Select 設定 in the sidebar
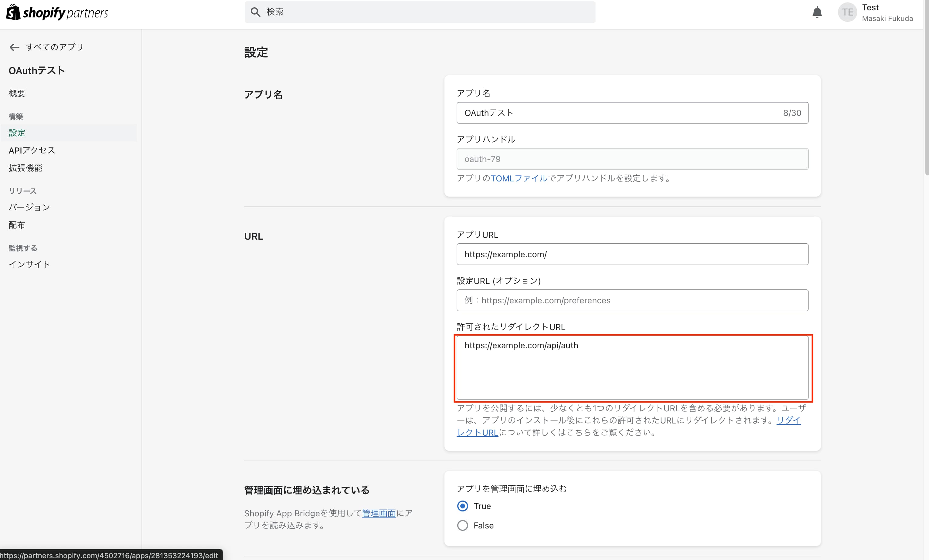 tap(69, 133)
